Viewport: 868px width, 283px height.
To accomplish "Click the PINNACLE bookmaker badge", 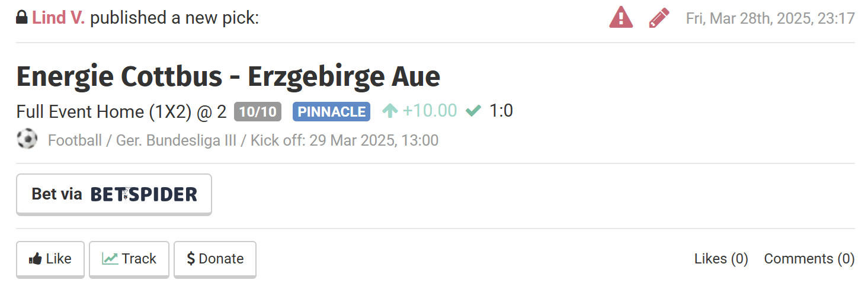I will pyautogui.click(x=331, y=111).
